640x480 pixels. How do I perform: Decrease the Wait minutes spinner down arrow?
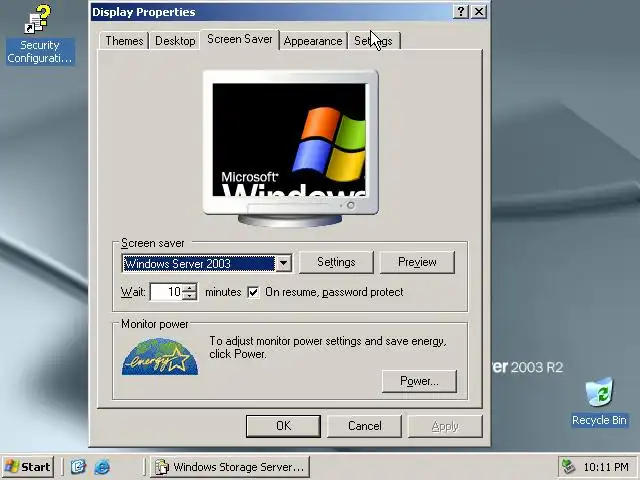coord(189,296)
